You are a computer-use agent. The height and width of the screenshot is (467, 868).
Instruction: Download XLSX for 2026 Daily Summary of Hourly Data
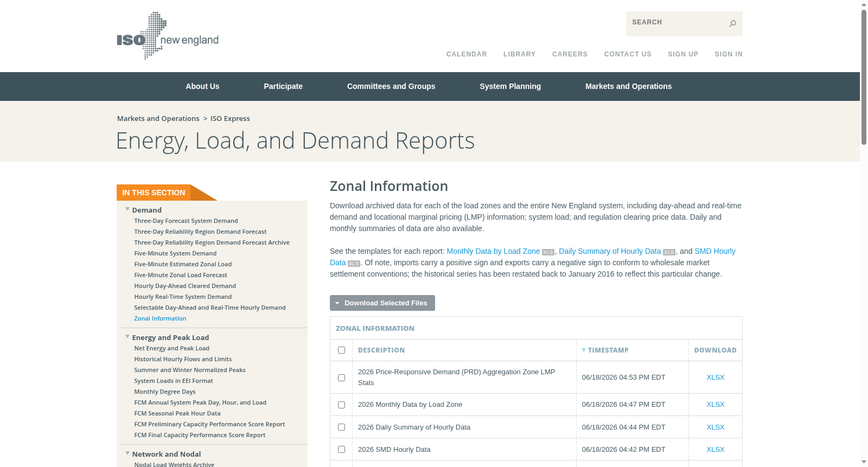(x=715, y=427)
